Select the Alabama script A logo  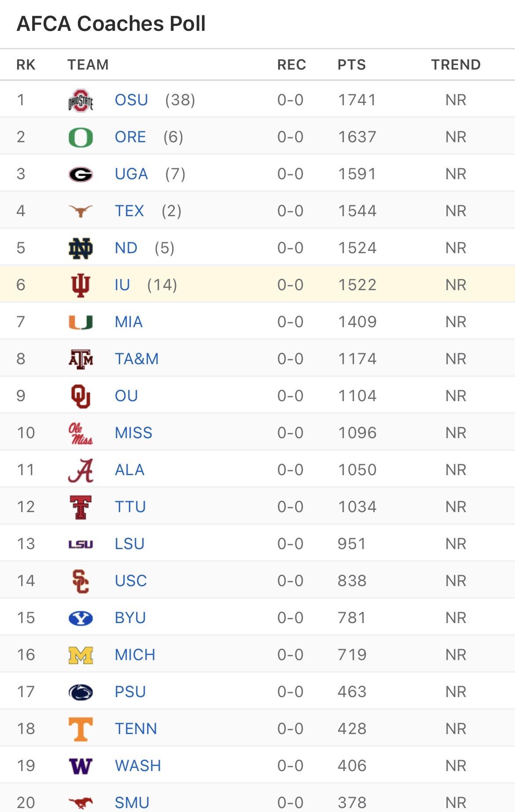click(81, 470)
